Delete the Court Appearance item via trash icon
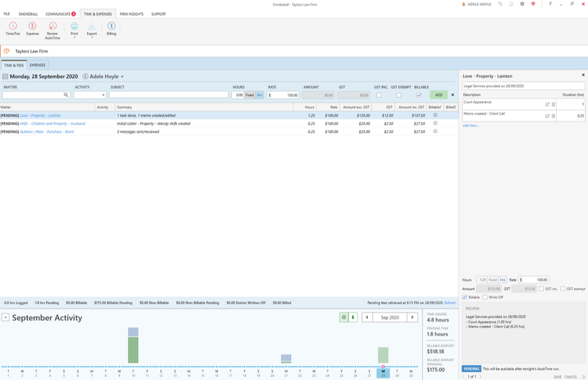This screenshot has width=588, height=380. pyautogui.click(x=553, y=104)
